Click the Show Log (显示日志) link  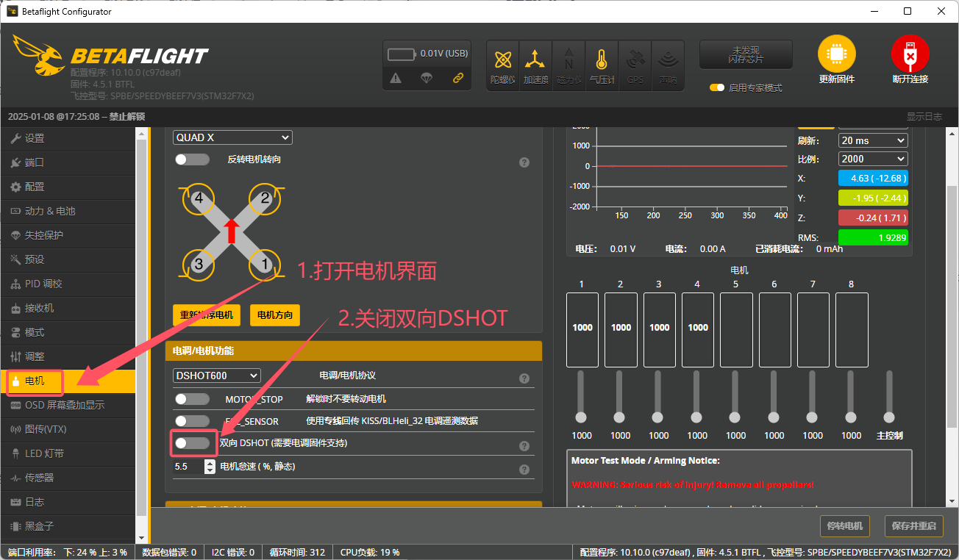pyautogui.click(x=924, y=117)
